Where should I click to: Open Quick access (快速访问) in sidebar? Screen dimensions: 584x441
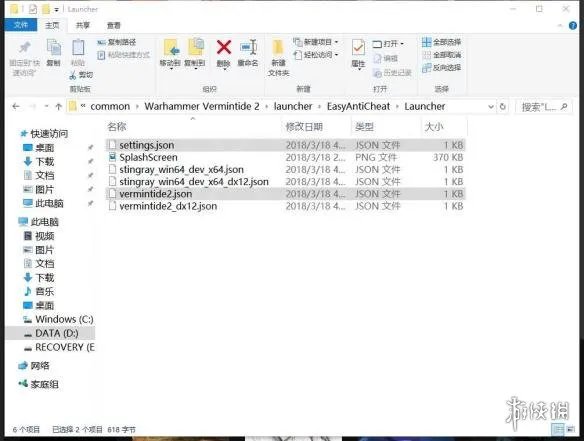point(44,134)
